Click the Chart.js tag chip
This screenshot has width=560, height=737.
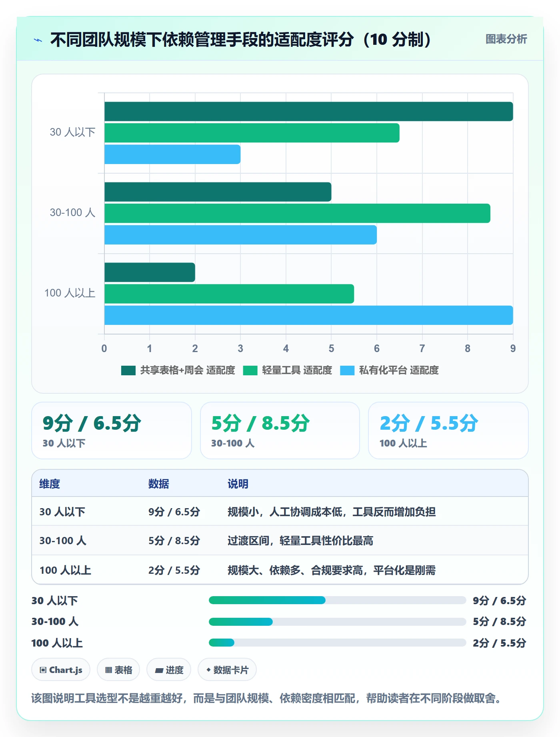coord(61,670)
